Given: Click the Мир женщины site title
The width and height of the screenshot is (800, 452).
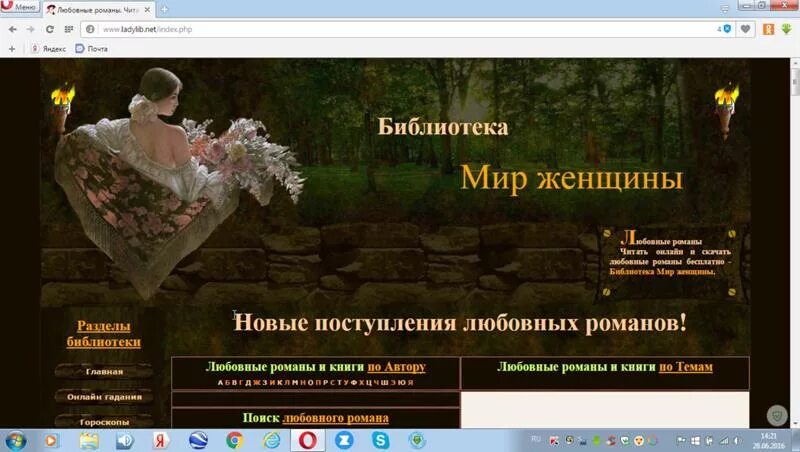Looking at the screenshot, I should 571,178.
